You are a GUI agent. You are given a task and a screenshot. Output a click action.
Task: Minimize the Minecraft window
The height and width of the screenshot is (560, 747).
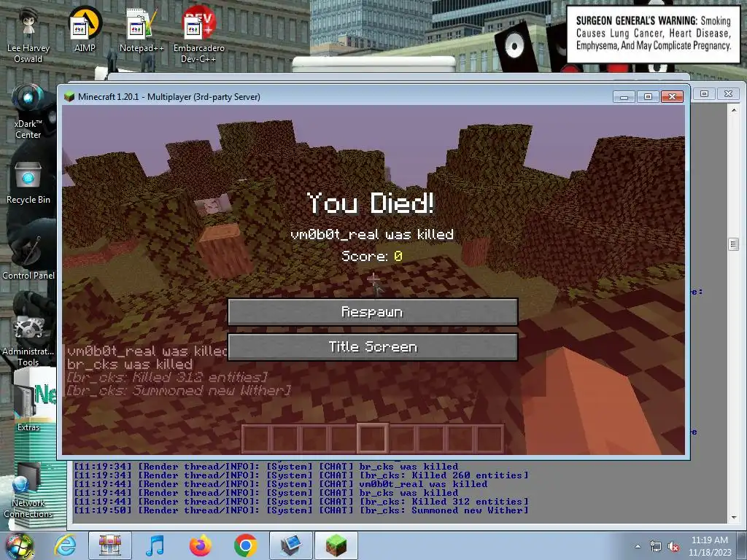(x=624, y=97)
